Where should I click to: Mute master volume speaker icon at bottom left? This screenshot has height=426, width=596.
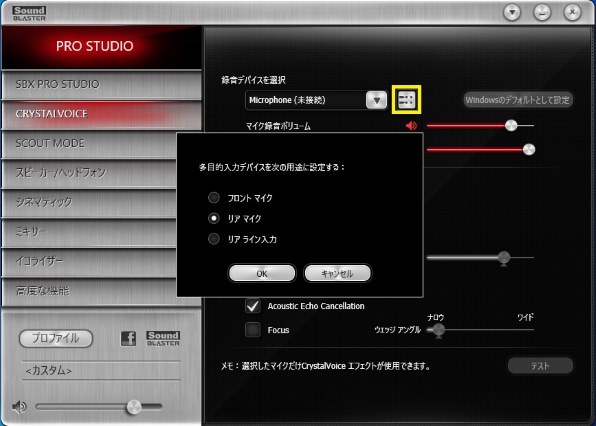[x=19, y=407]
